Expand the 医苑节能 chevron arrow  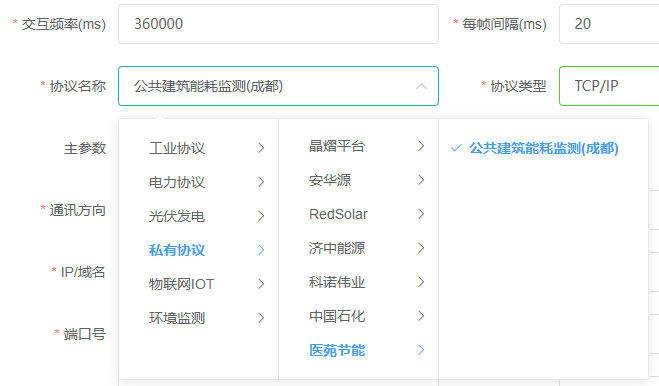(x=421, y=350)
